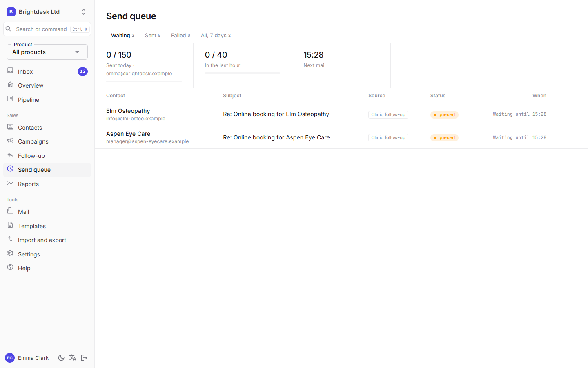588x368 pixels.
Task: Click the Help question mark icon
Action: coord(10,267)
